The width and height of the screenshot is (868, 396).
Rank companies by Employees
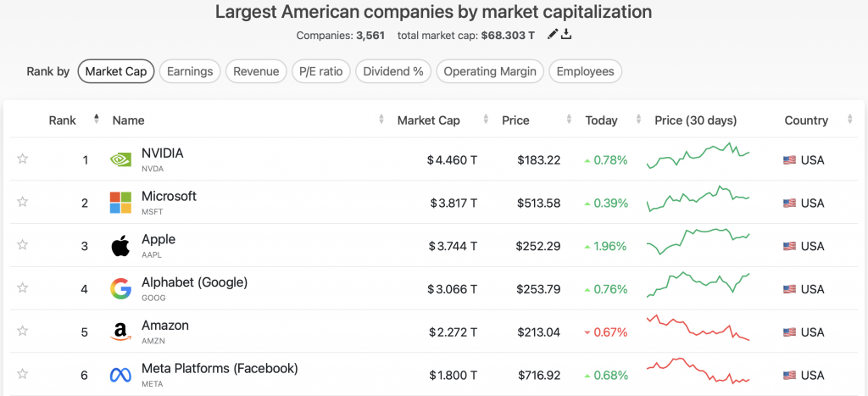point(585,71)
